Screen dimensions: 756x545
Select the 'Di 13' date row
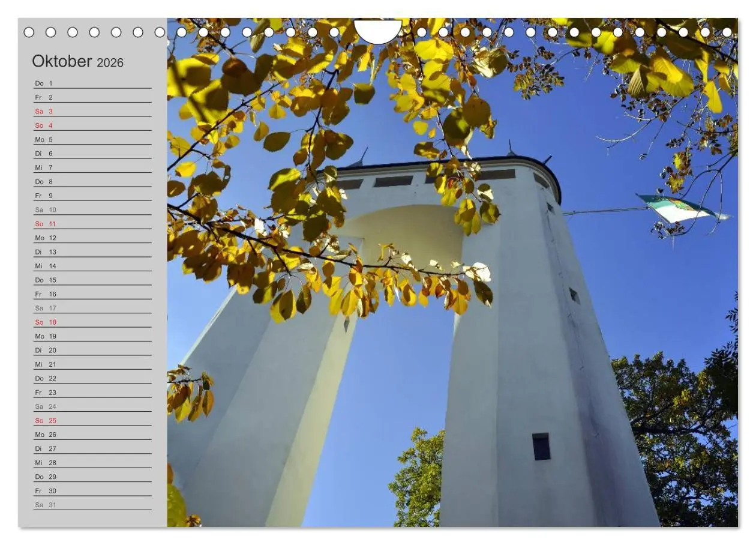coord(92,251)
